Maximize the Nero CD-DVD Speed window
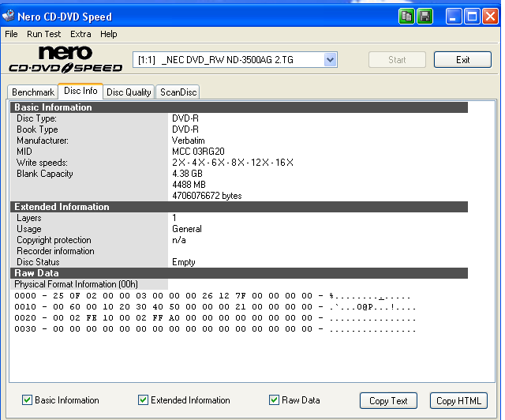This screenshot has width=505, height=420. [x=473, y=16]
